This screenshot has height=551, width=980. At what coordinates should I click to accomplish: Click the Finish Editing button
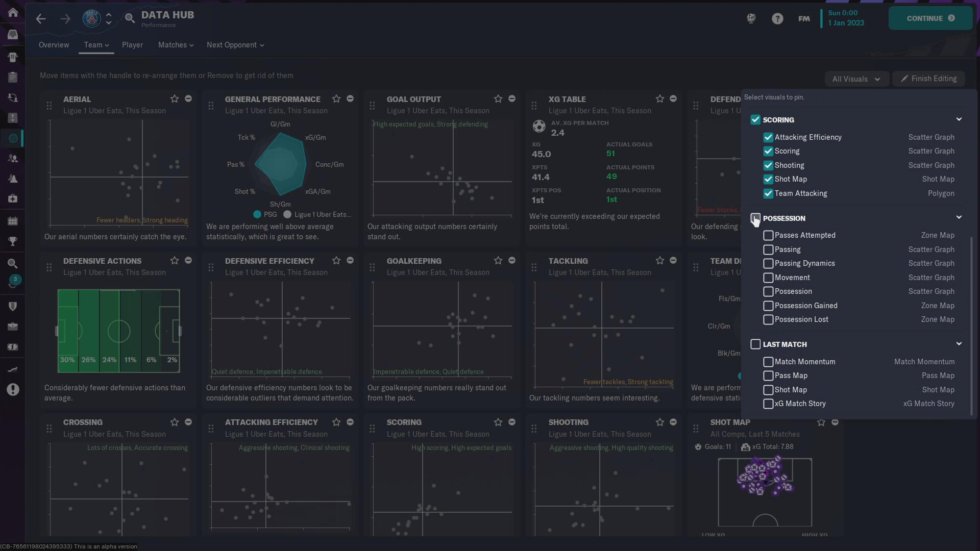click(x=928, y=79)
